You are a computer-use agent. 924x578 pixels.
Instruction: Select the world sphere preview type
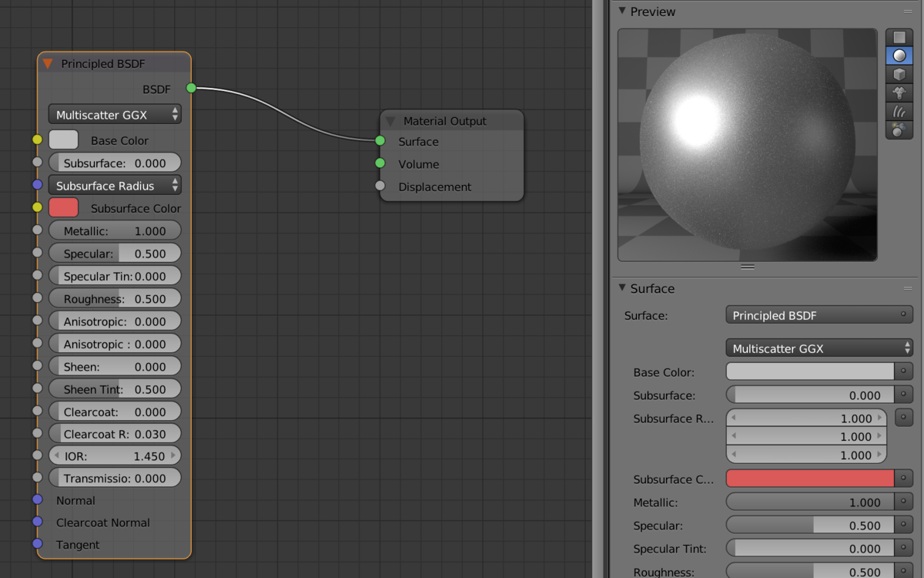[x=899, y=129]
